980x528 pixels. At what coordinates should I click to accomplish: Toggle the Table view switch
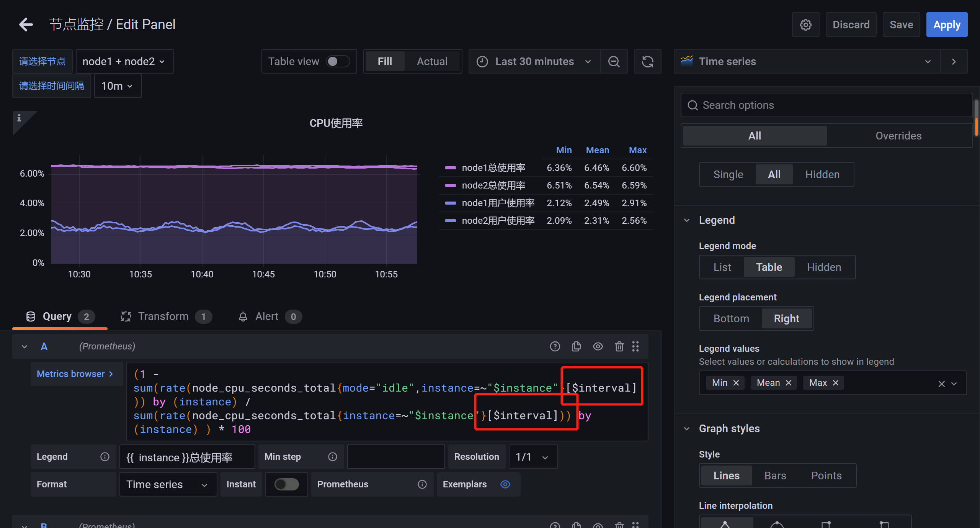[x=337, y=61]
